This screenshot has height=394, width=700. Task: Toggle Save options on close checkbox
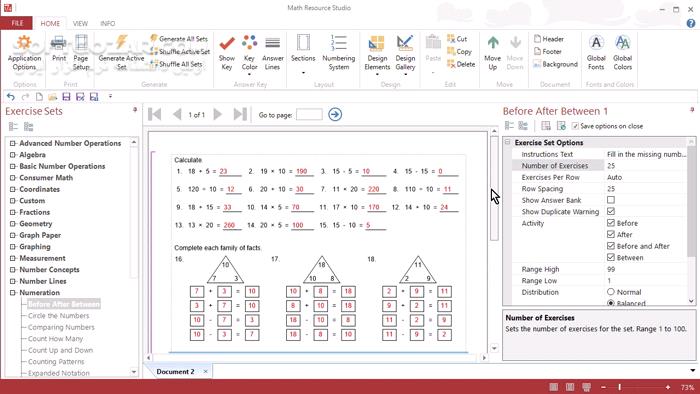[575, 126]
